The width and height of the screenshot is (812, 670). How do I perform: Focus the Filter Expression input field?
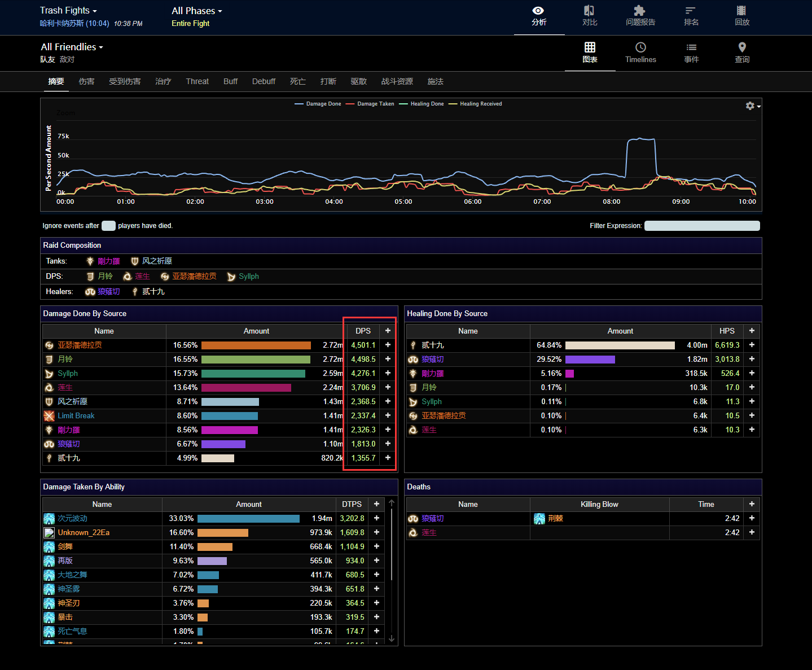[x=701, y=226]
